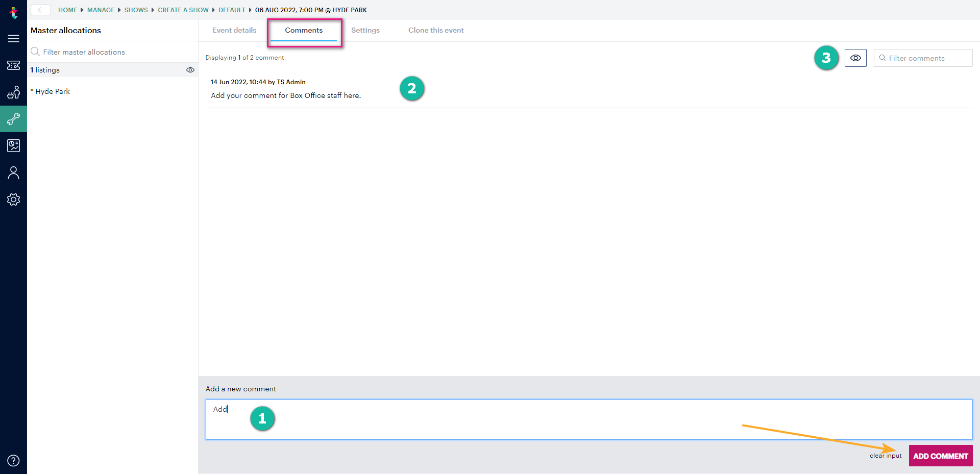980x474 pixels.
Task: Click the 1 listings row
Action: [x=112, y=70]
